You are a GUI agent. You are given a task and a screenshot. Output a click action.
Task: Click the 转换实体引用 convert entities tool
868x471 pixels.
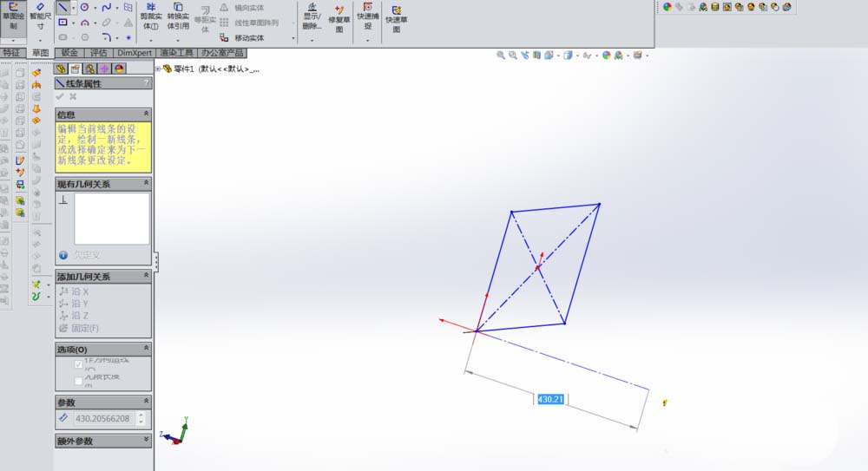pos(178,16)
